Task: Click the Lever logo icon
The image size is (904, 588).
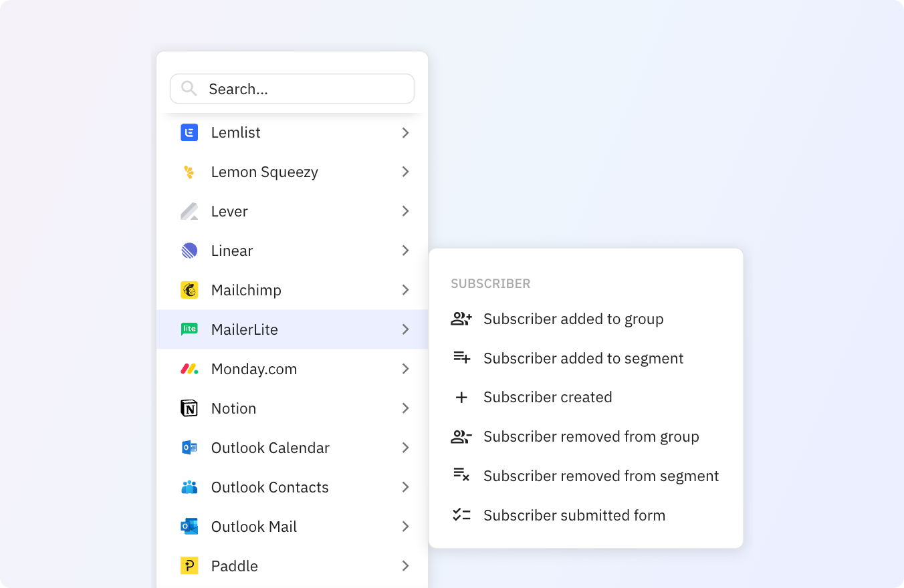Action: 189,211
